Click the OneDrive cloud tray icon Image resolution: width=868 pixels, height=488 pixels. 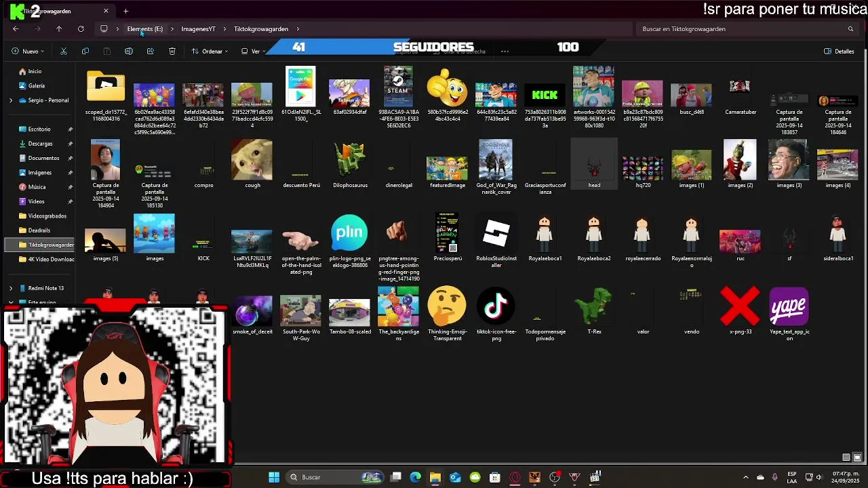pyautogui.click(x=760, y=477)
